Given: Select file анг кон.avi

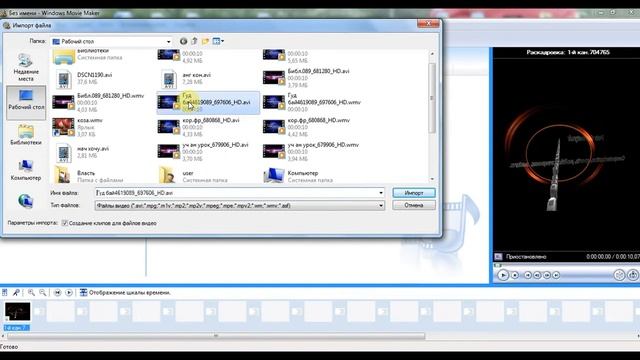Looking at the screenshot, I should pyautogui.click(x=185, y=78).
